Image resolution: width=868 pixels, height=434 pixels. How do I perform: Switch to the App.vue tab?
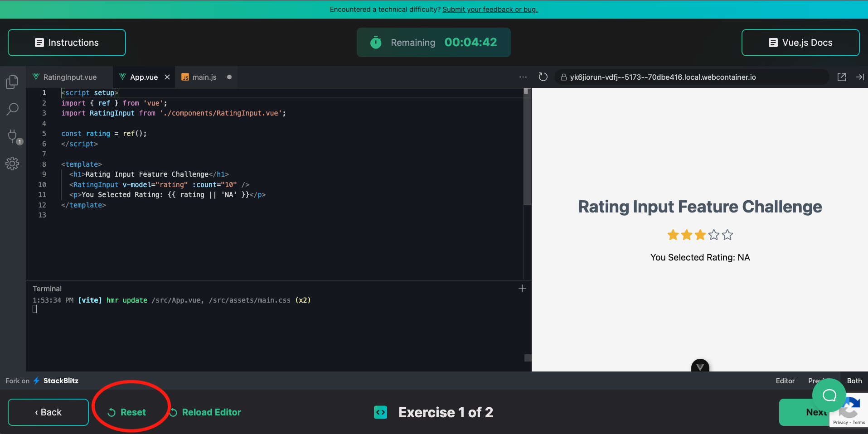coord(144,77)
